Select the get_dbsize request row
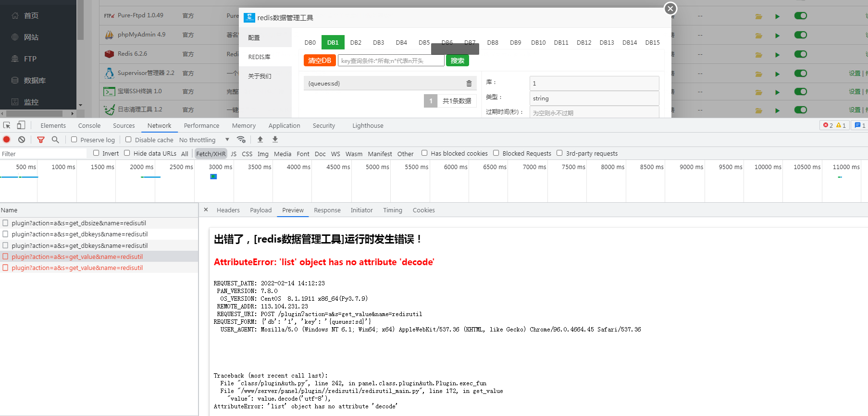This screenshot has height=416, width=868. (x=99, y=223)
